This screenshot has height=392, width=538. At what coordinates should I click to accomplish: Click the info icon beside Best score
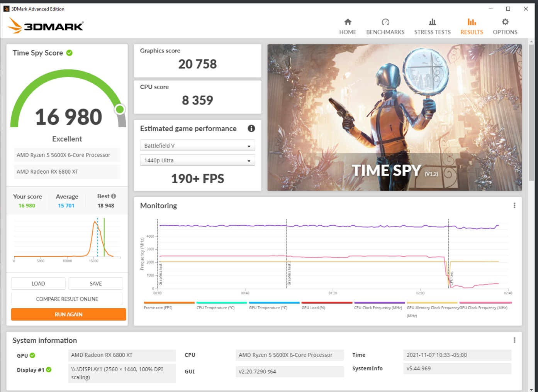(114, 196)
